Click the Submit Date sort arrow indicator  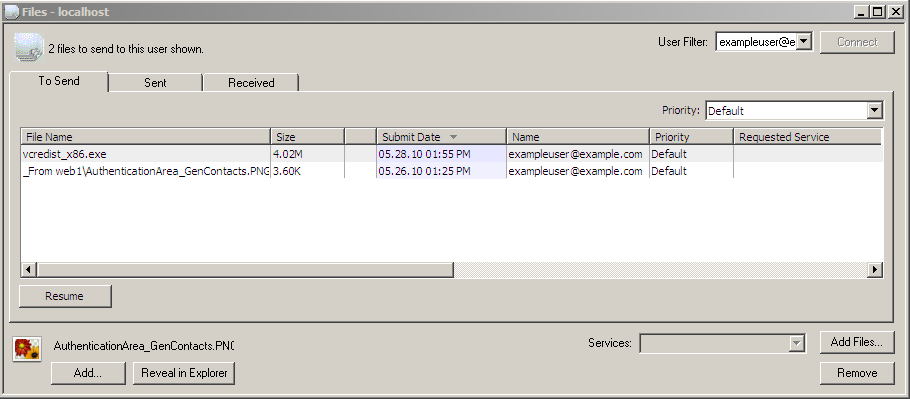pos(454,137)
